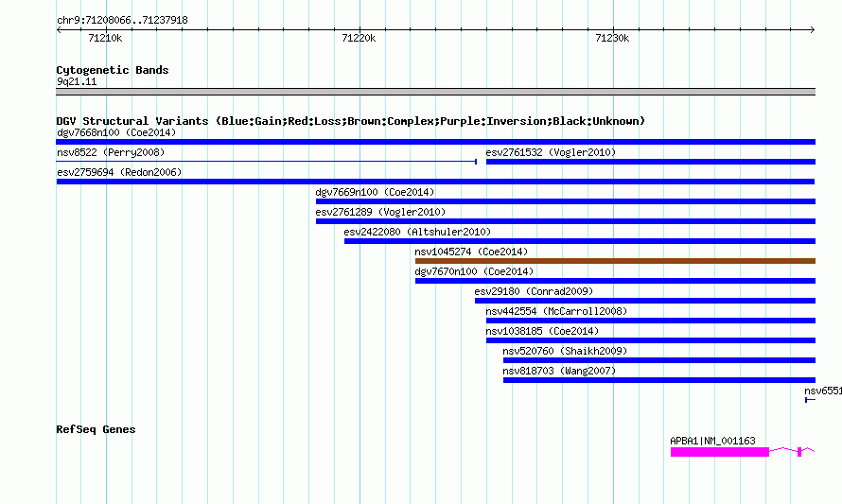Open the dgv7670n100 (Coe2014) variant bar
The height and width of the screenshot is (504, 842).
tap(615, 281)
